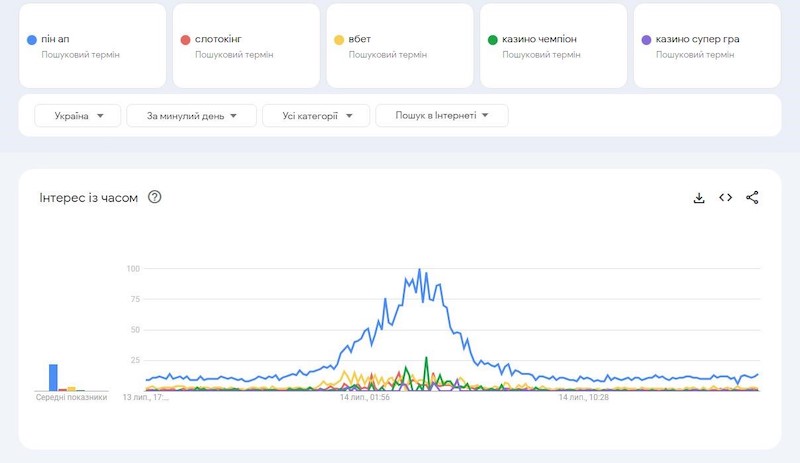Open the Пошук в Інтернеті search type dropdown

point(442,116)
